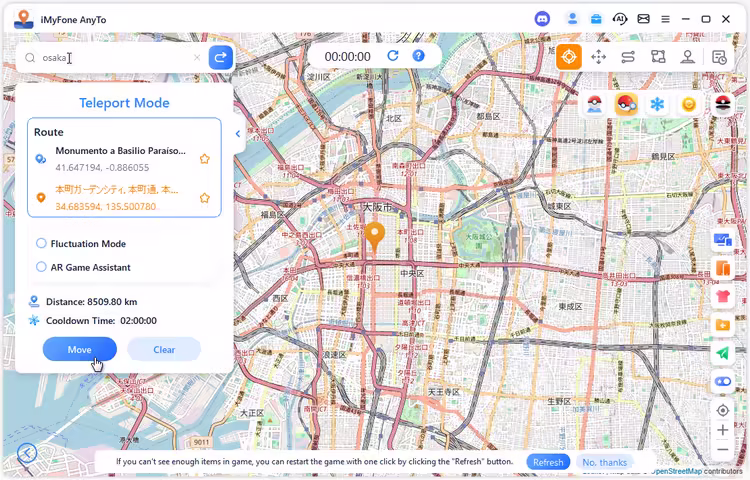This screenshot has height=480, width=750.
Task: Click into the osaka search field
Action: click(112, 58)
